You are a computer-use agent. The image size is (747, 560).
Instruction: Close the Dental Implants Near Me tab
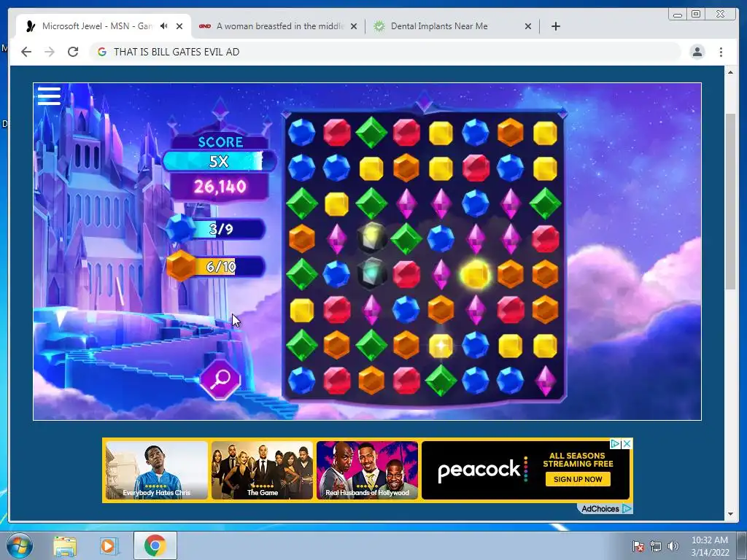[x=528, y=26]
